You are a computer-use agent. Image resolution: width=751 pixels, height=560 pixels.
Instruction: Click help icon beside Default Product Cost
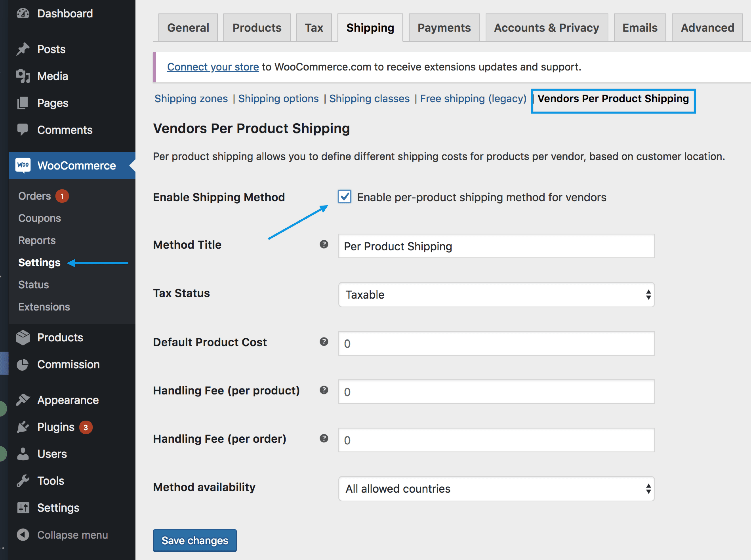click(324, 342)
